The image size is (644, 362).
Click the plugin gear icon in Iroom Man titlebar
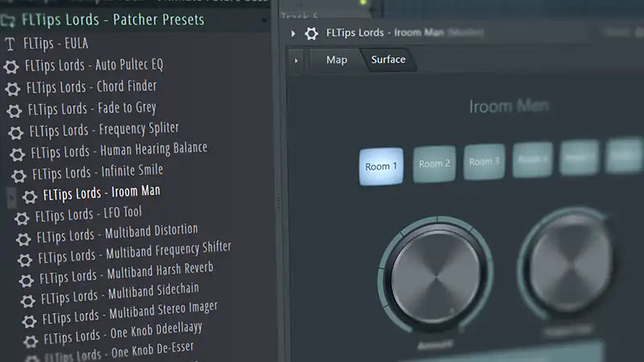[x=312, y=33]
